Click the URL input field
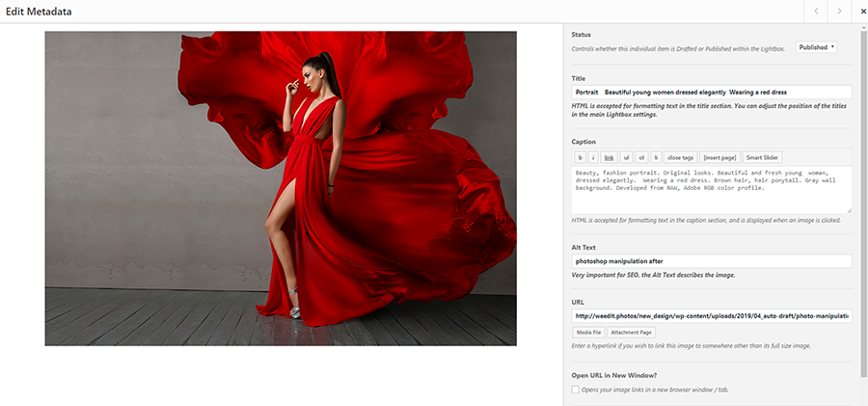Image resolution: width=868 pixels, height=406 pixels. coord(711,315)
